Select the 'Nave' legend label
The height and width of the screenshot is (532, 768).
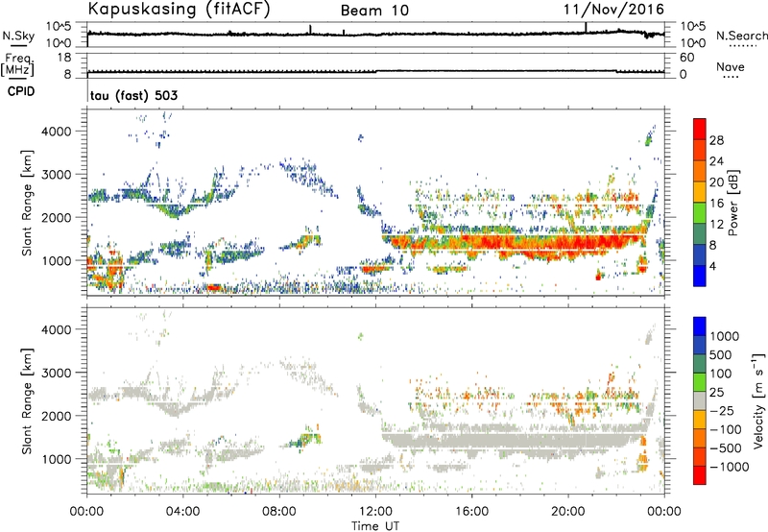coord(730,66)
